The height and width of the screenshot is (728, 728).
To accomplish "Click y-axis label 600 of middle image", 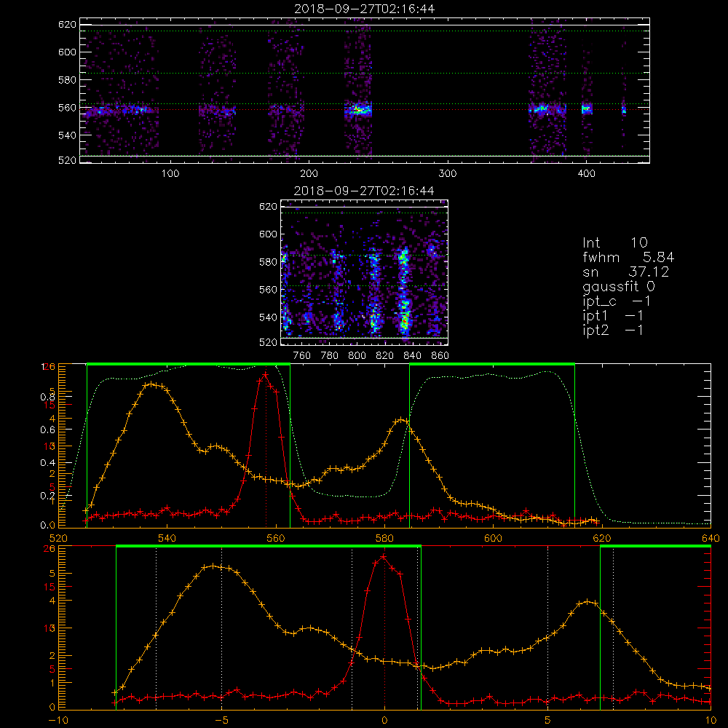I will (269, 234).
